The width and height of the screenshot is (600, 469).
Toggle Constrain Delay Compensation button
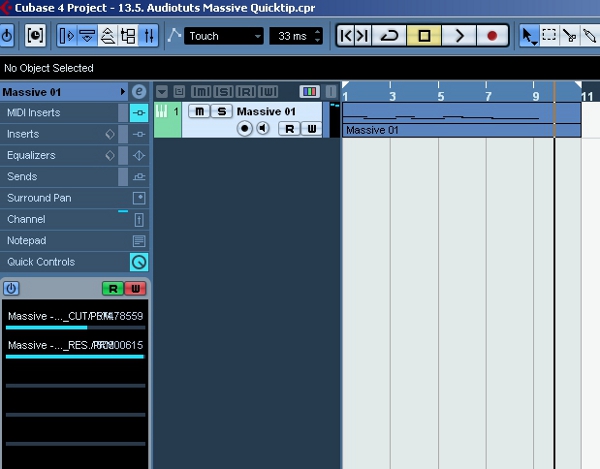coord(35,36)
